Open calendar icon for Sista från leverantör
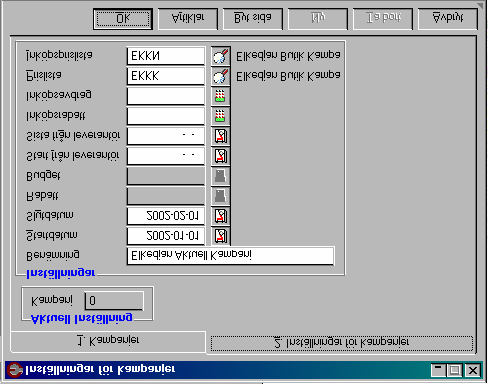 click(x=220, y=136)
